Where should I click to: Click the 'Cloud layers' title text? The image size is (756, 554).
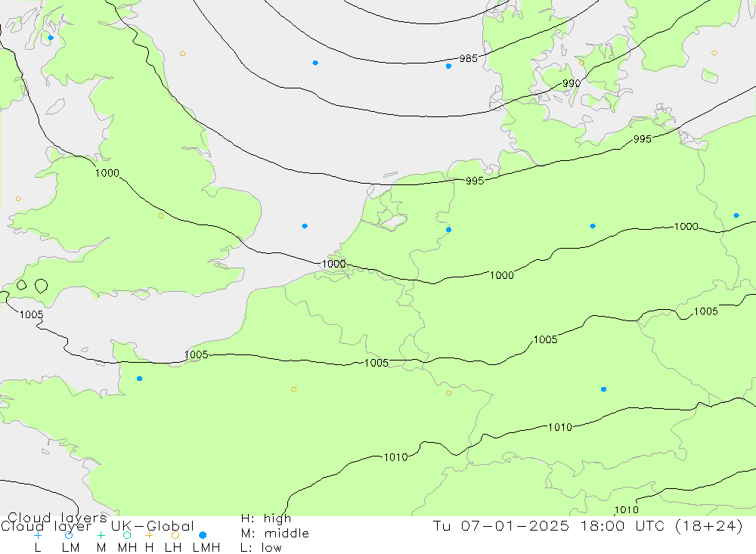(x=57, y=518)
